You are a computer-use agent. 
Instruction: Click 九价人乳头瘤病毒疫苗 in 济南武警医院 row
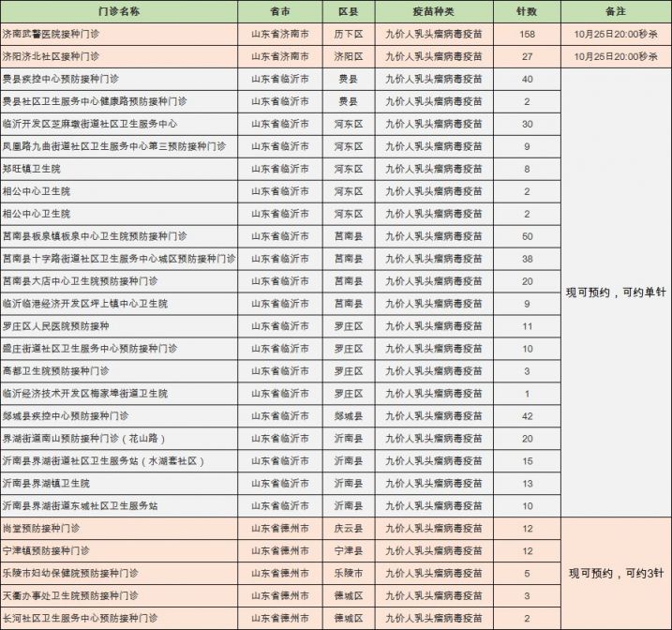434,35
